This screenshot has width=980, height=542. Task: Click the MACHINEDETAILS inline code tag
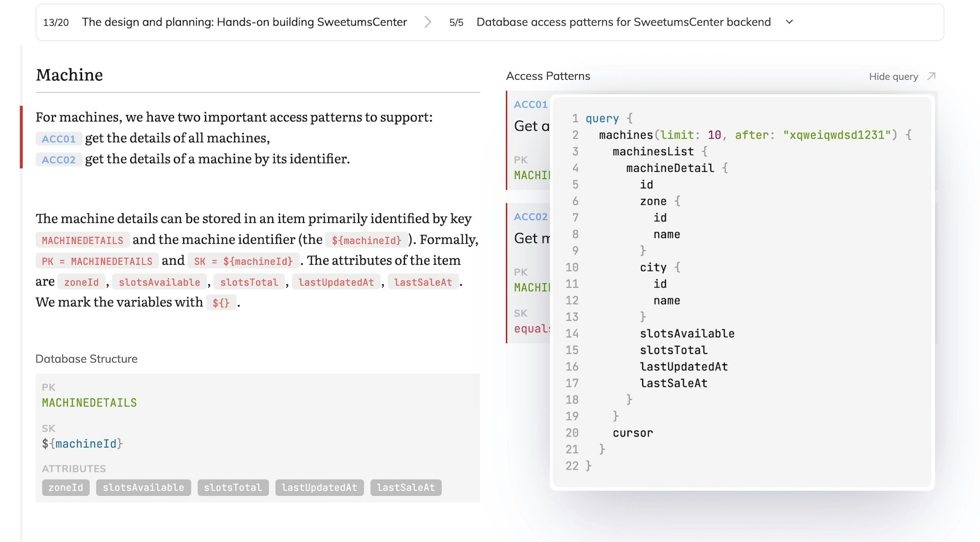[82, 240]
